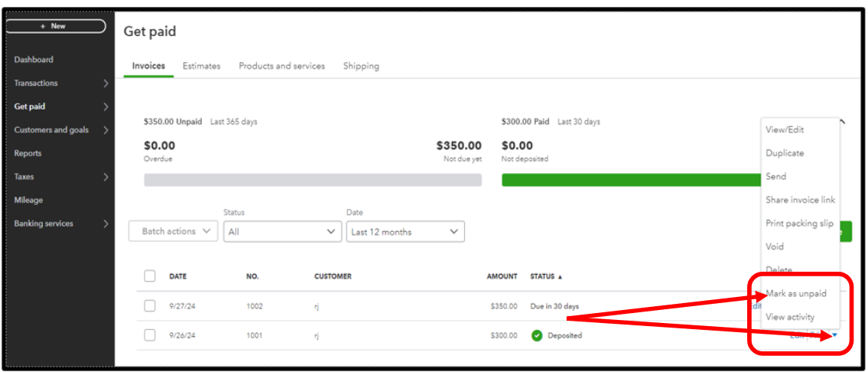Open Reports in the left sidebar

(x=28, y=153)
